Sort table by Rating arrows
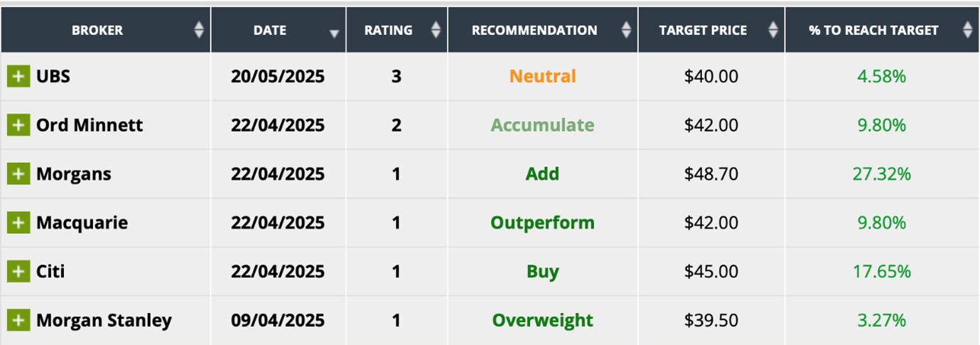Image resolution: width=980 pixels, height=345 pixels. click(436, 30)
